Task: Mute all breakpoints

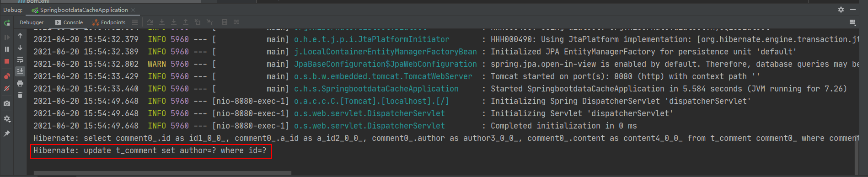Action: pyautogui.click(x=7, y=88)
